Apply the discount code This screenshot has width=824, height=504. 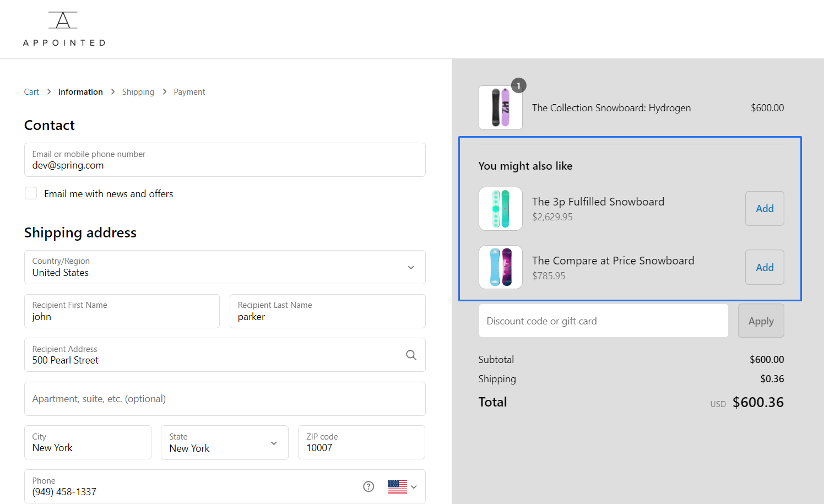point(761,321)
